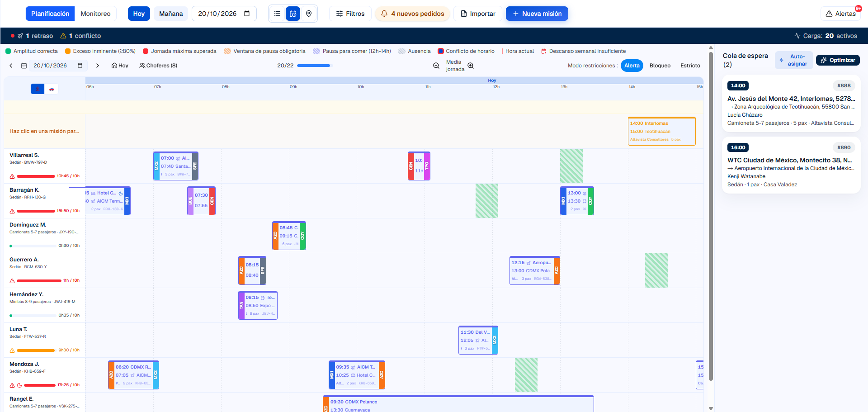Set restriction mode to Alerta
Viewport: 868px width, 412px height.
click(632, 66)
